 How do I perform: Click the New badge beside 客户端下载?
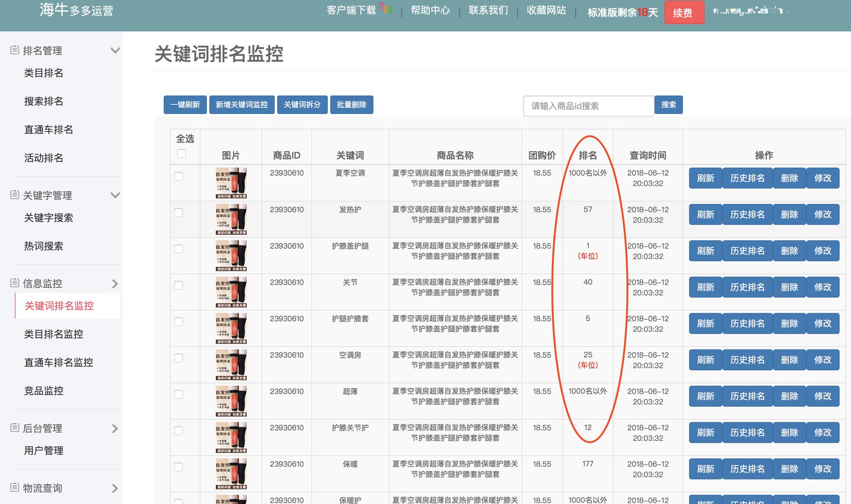click(x=386, y=8)
